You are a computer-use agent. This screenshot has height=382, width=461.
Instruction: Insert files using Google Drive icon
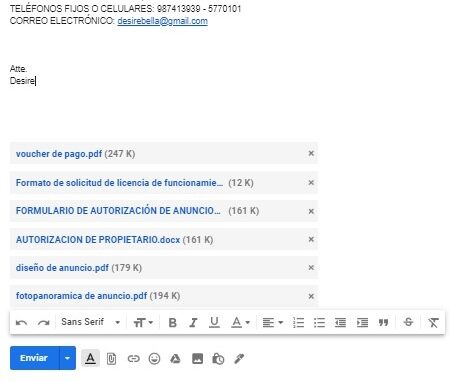175,359
